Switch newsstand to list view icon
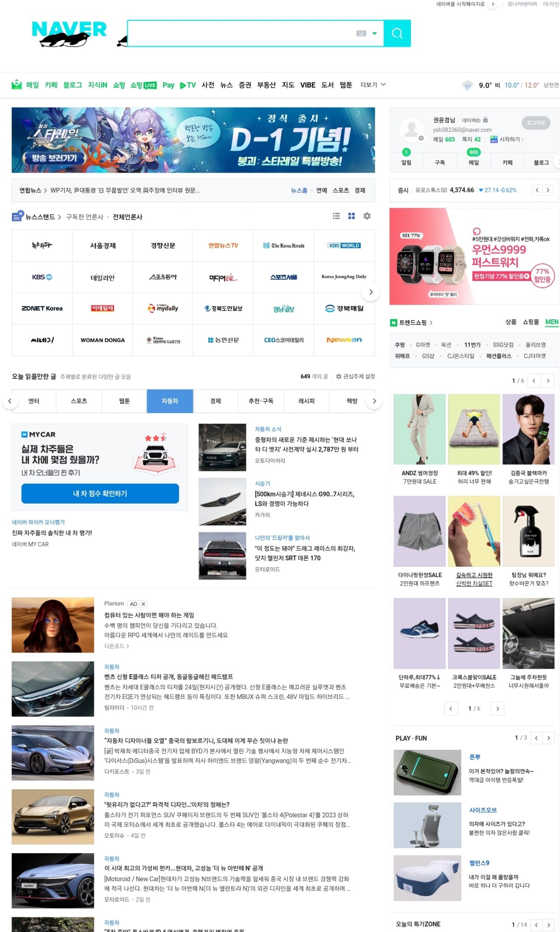The image size is (560, 932). [336, 216]
